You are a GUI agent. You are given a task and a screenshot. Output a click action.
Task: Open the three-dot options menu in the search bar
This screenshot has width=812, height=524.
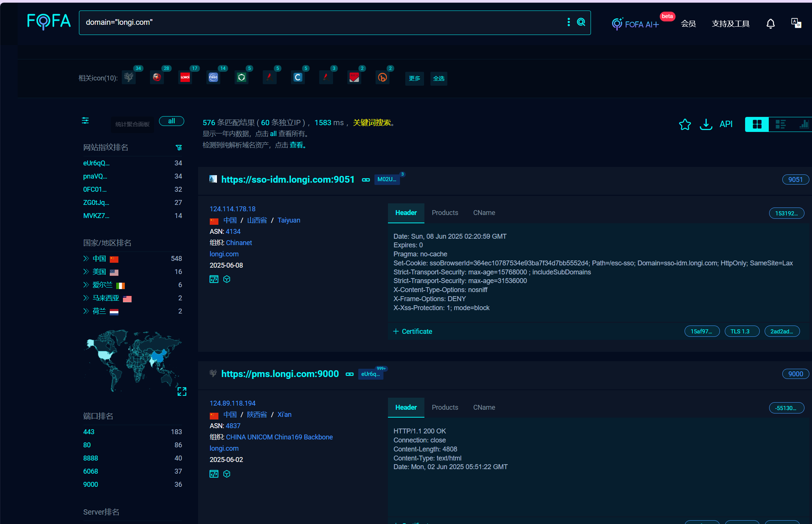[568, 22]
